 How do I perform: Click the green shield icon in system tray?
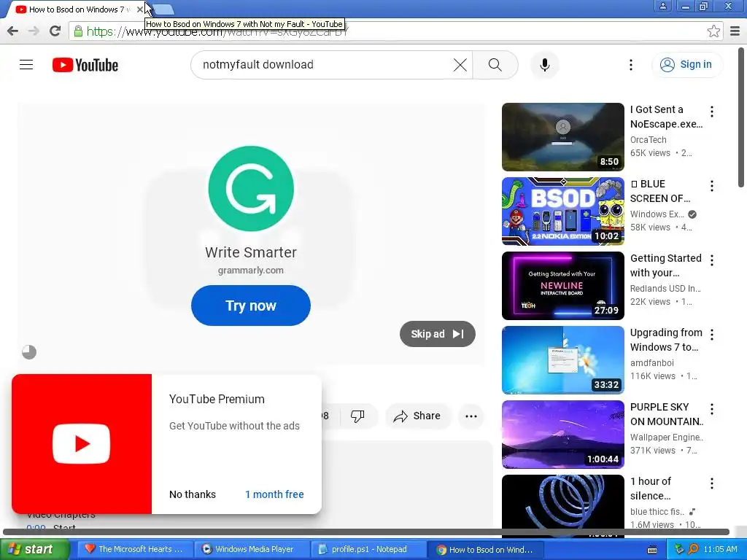(x=679, y=550)
